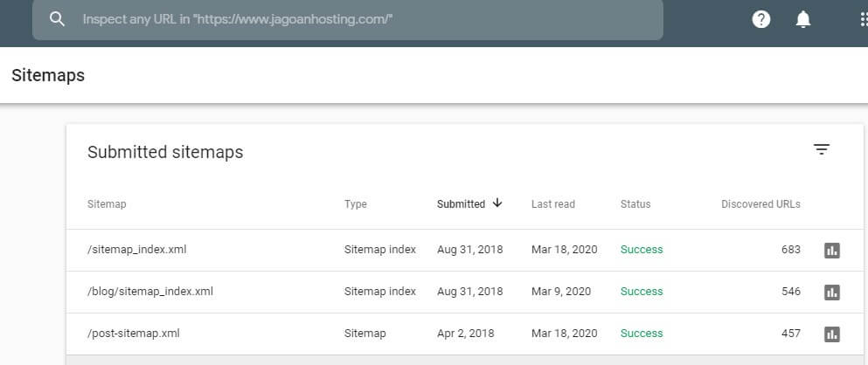Open the notifications bell

(803, 19)
